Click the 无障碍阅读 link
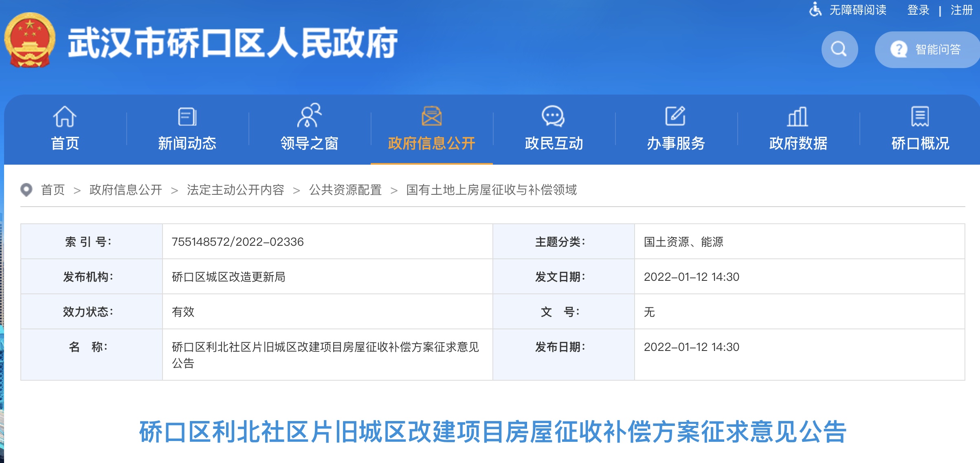Viewport: 980px width, 463px height. (858, 10)
